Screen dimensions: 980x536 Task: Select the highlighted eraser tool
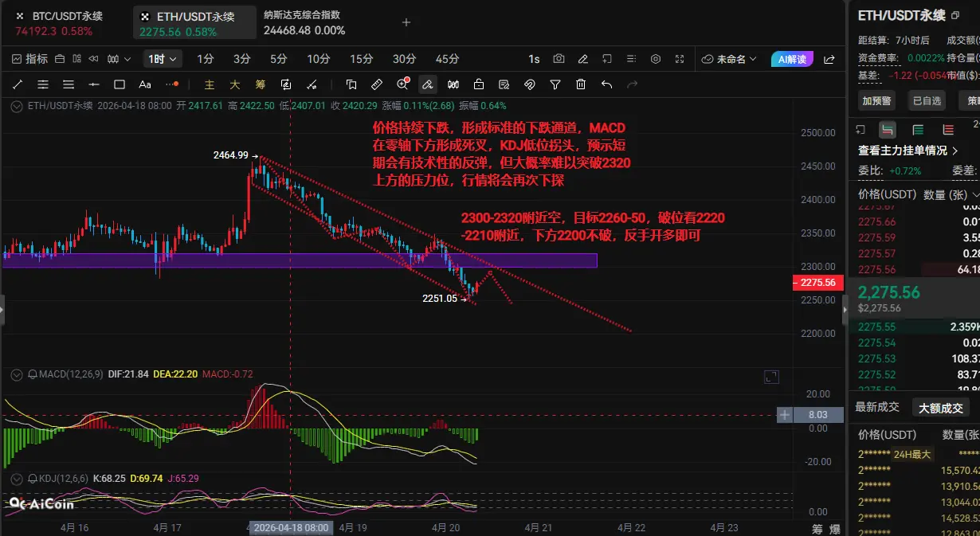[428, 84]
